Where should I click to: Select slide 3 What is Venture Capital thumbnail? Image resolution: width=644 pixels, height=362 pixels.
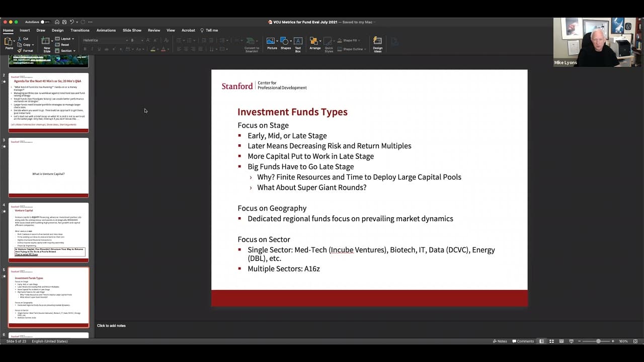point(48,167)
